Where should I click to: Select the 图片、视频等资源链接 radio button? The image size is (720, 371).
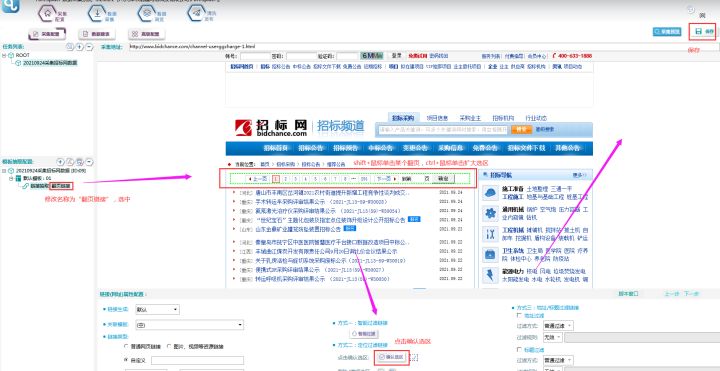(x=169, y=346)
